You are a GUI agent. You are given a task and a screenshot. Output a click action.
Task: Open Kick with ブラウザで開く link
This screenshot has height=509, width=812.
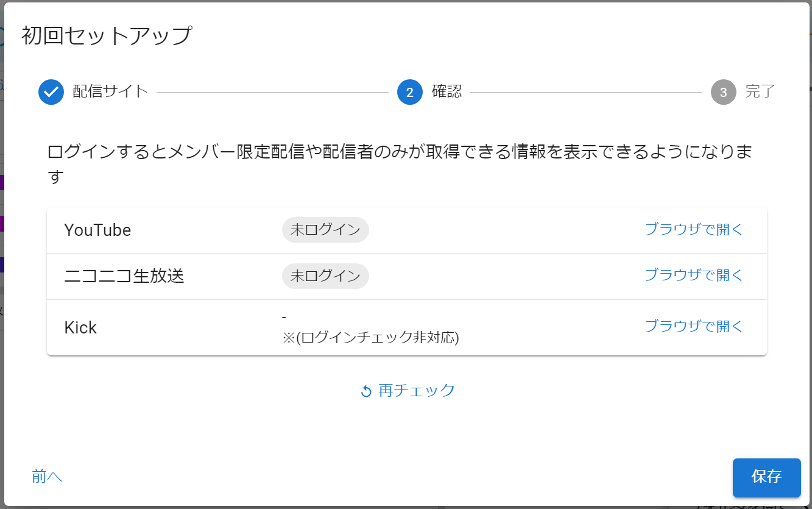coord(694,327)
